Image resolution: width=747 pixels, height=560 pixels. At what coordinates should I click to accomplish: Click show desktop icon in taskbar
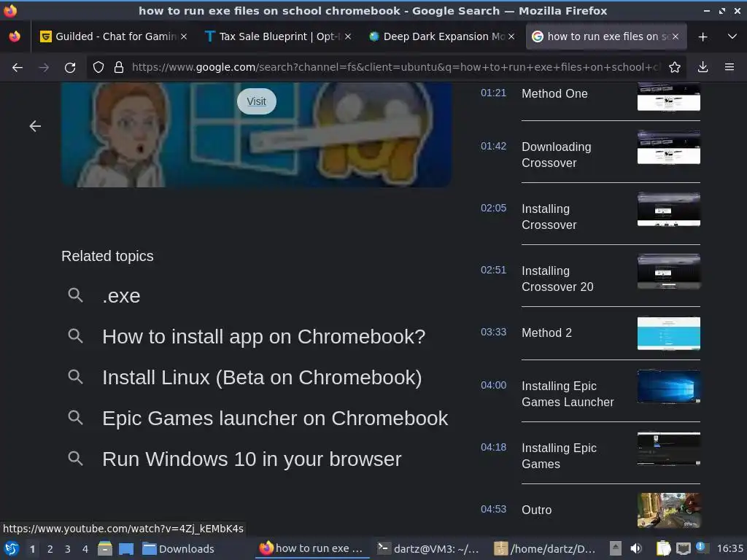126,549
